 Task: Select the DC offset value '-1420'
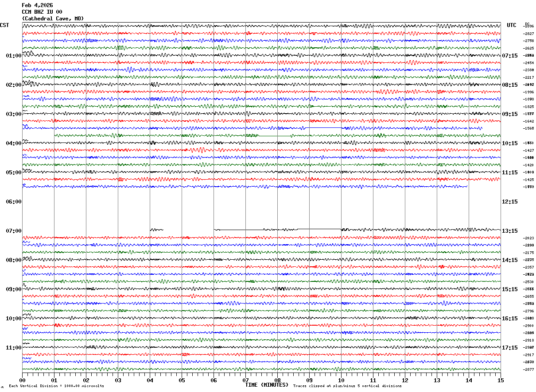coord(529,165)
